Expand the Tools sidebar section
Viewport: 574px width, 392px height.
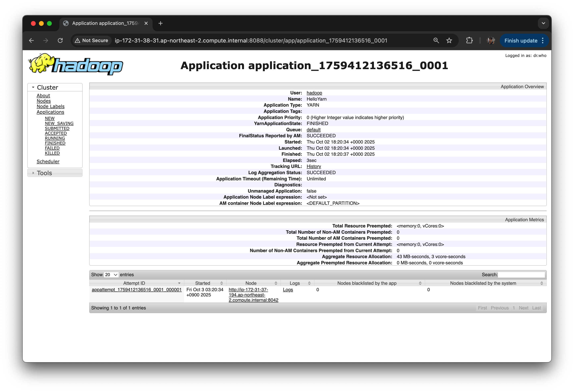pos(44,173)
